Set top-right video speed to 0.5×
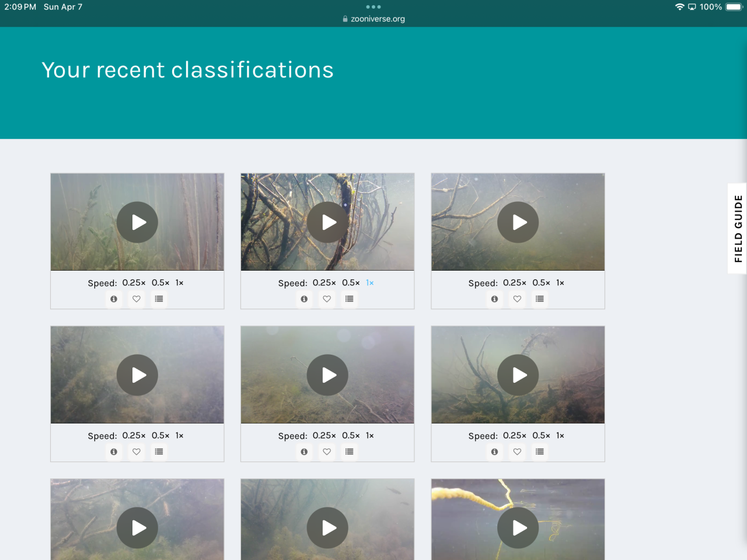The image size is (747, 560). (541, 283)
